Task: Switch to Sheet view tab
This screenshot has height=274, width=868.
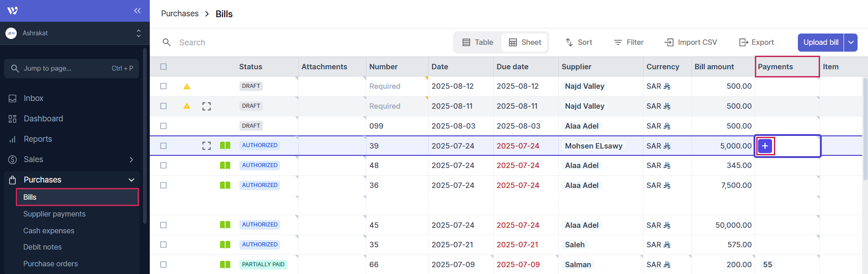Action: [525, 42]
